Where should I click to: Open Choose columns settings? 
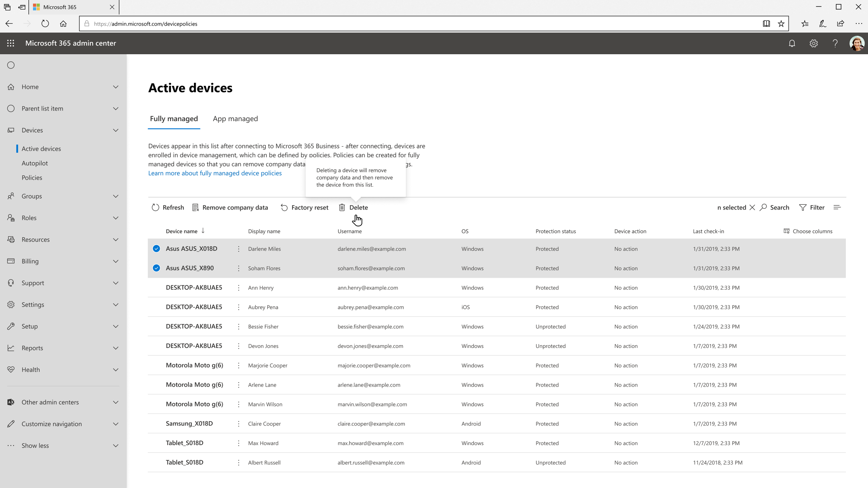[808, 231]
